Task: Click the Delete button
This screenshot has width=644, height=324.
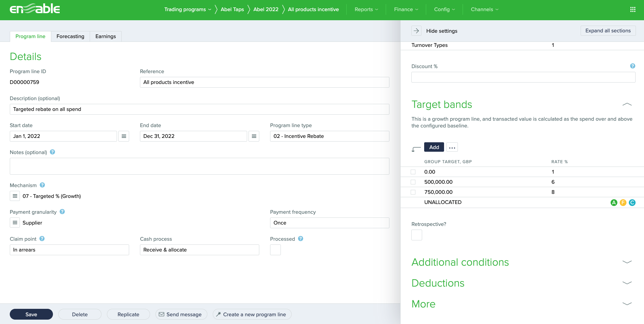Action: click(80, 314)
